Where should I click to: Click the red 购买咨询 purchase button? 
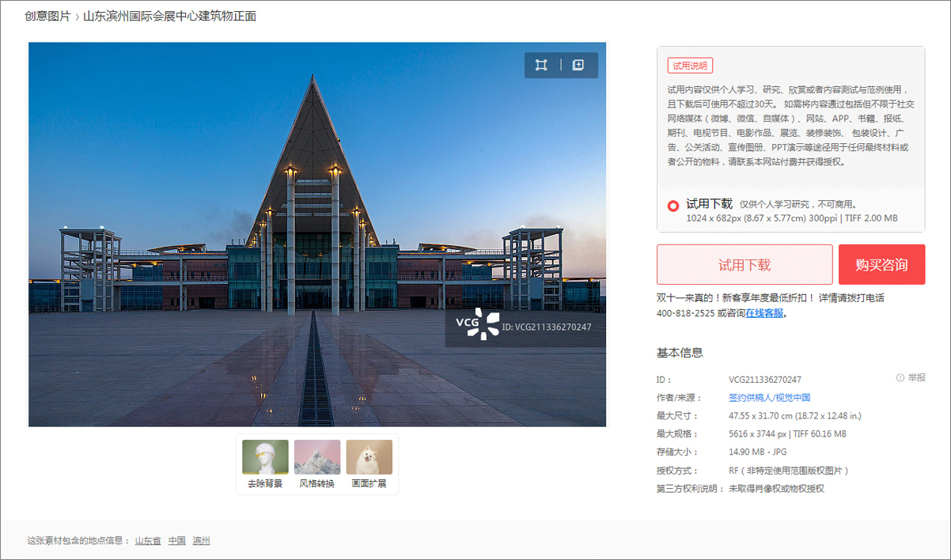(x=881, y=264)
